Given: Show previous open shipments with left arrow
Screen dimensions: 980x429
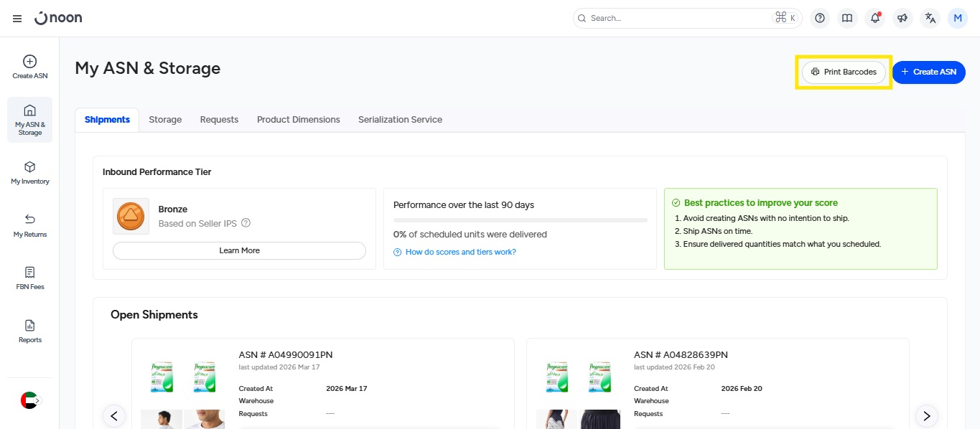Looking at the screenshot, I should tap(114, 415).
